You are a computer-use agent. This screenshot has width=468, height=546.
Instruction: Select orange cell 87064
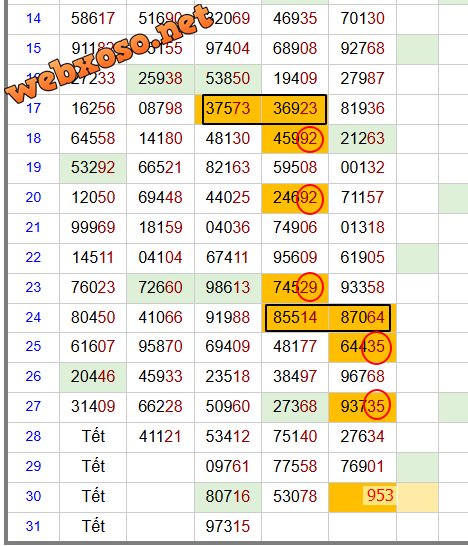[x=362, y=317]
